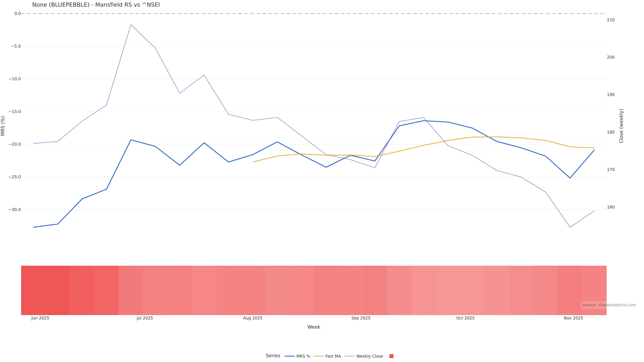
Task: Click the Mansfield RS chart title
Action: pos(96,5)
